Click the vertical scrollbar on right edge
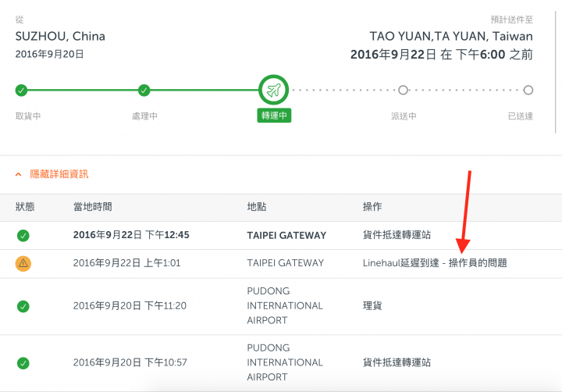562x392 pixels. [x=555, y=72]
